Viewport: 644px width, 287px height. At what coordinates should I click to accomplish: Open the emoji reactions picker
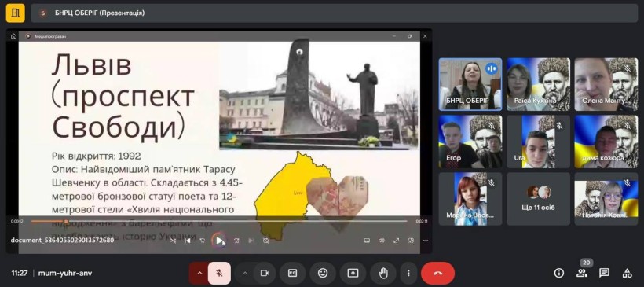pos(323,273)
